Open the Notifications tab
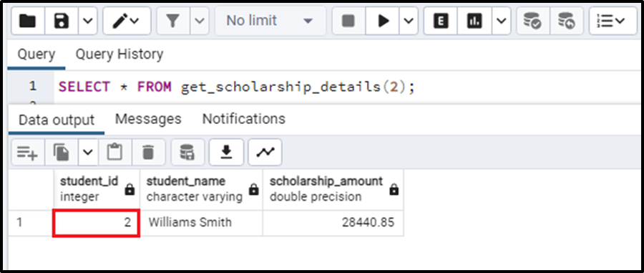Screen dimensions: 644x273 243,119
